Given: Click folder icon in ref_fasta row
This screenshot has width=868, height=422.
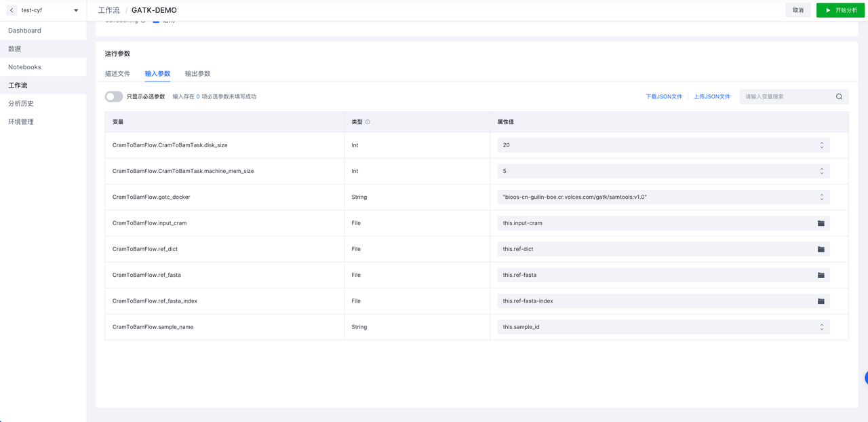Looking at the screenshot, I should point(821,275).
